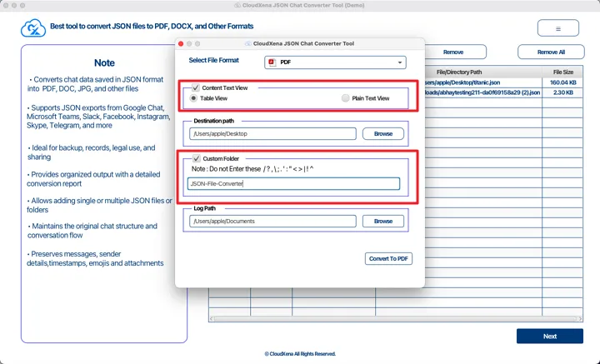600x364 pixels.
Task: Uncheck the Custom Folder checkbox
Action: click(x=196, y=158)
